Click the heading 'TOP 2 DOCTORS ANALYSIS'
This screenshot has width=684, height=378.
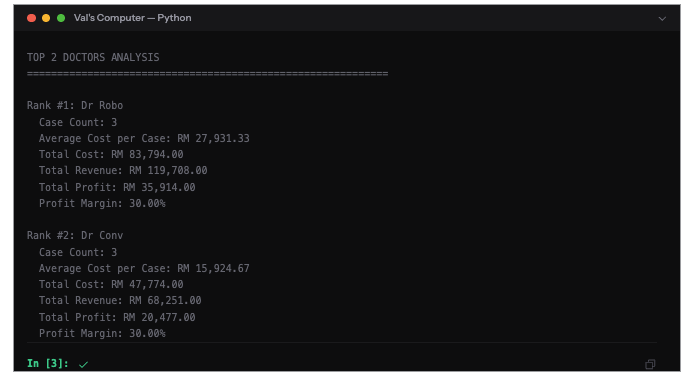93,57
